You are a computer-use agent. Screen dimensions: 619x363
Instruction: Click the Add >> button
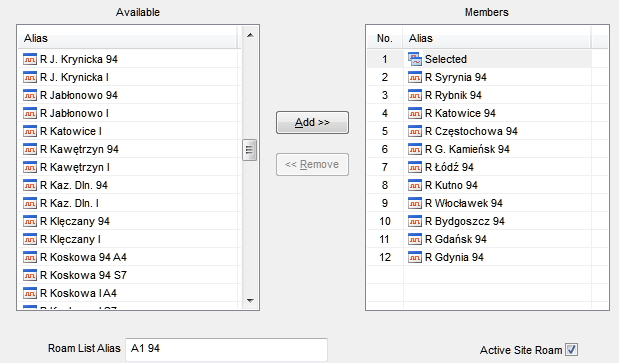click(312, 122)
